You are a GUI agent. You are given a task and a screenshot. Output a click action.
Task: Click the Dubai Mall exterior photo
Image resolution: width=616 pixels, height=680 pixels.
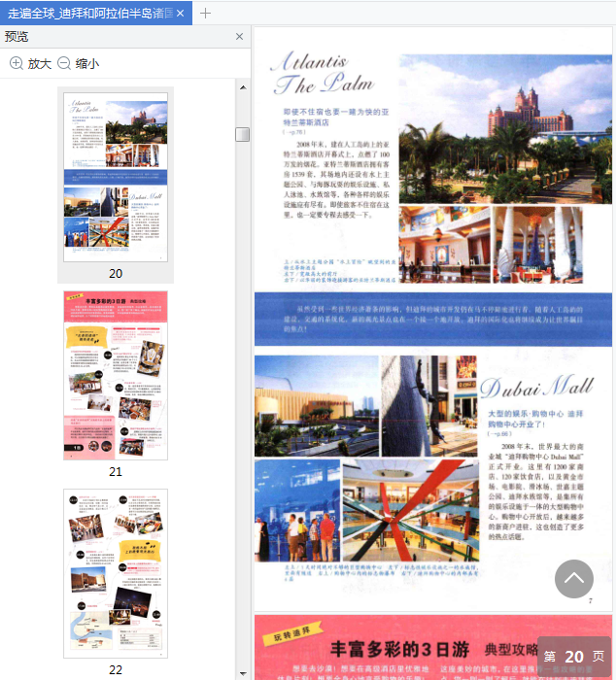(x=317, y=406)
